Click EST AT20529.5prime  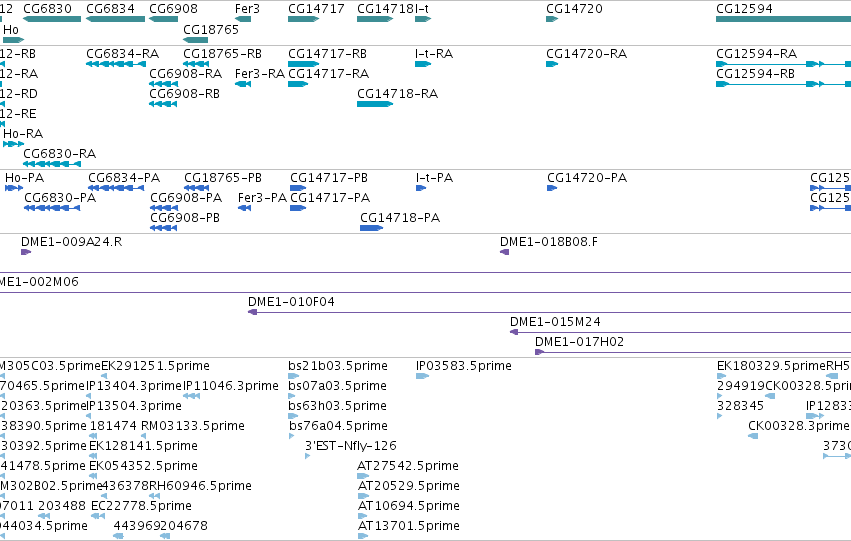point(363,496)
